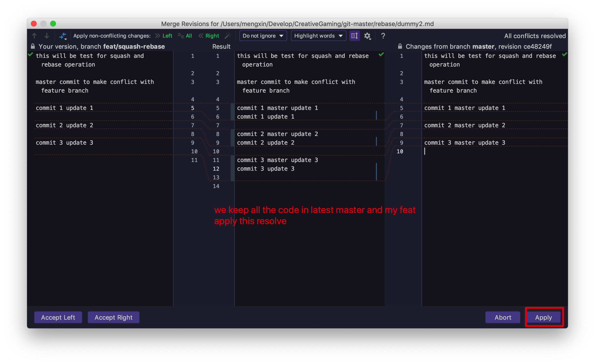Click the question mark help icon
Screen dimensions: 595x364
coord(383,36)
